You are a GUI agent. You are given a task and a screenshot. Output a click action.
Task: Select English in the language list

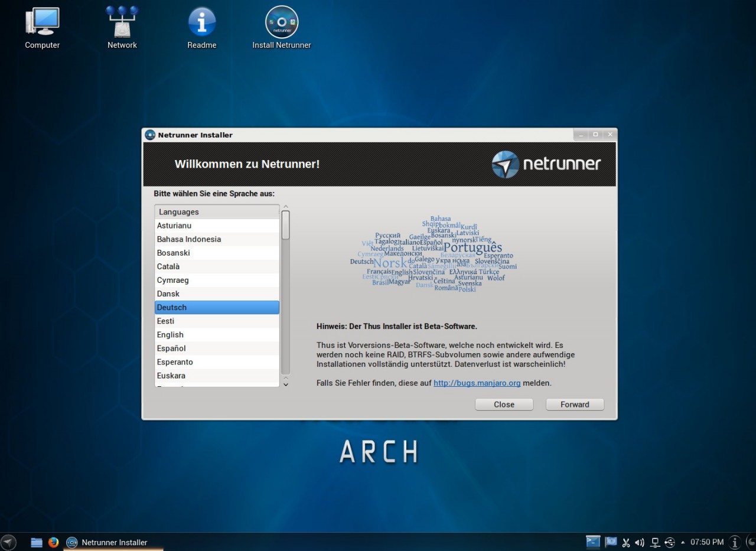217,334
